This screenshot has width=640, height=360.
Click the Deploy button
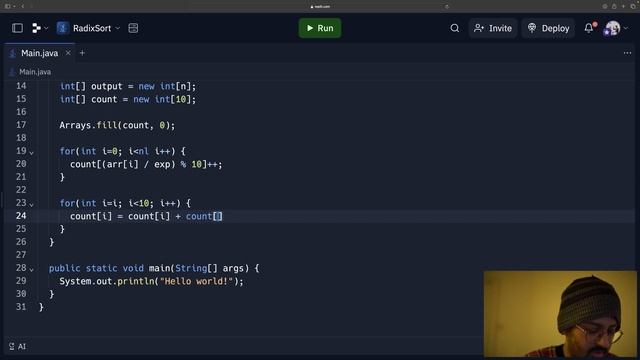548,28
